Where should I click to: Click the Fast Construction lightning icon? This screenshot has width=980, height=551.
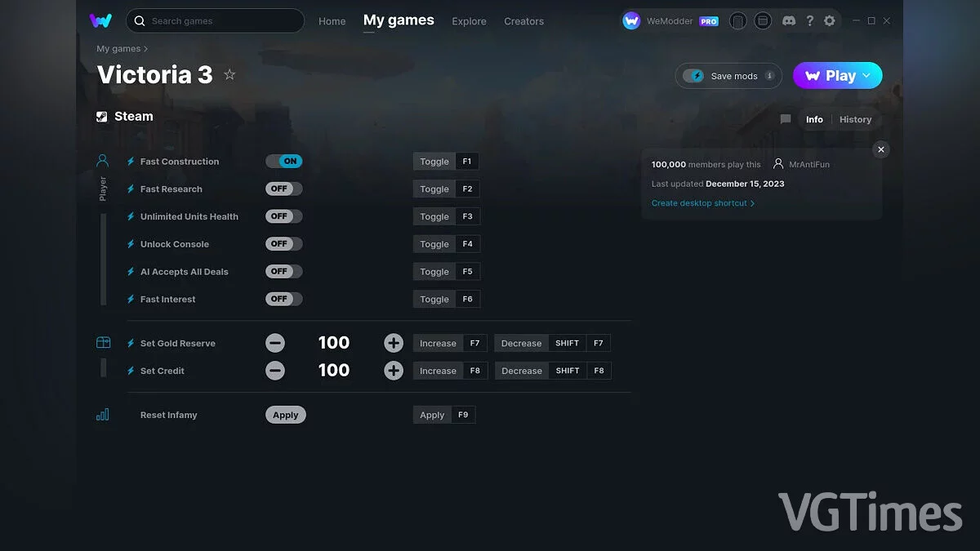click(x=131, y=162)
